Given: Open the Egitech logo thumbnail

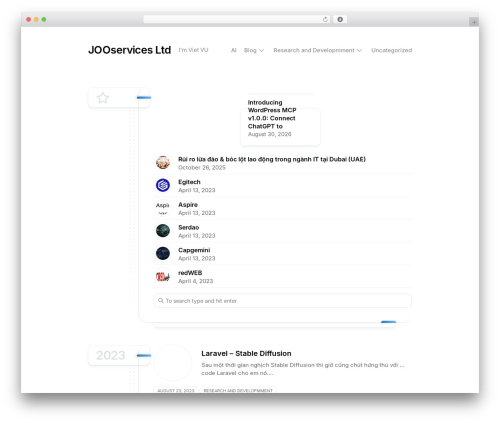Looking at the screenshot, I should [x=163, y=185].
